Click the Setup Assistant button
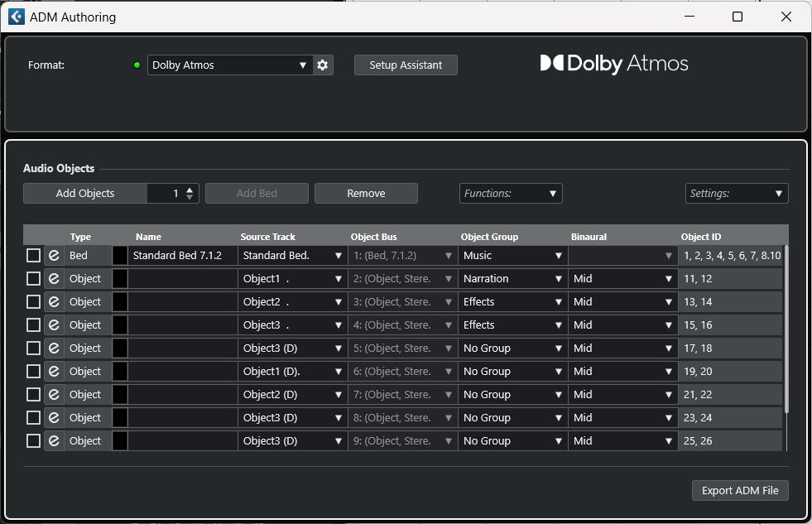Screen dimensions: 812x524 tap(406, 65)
